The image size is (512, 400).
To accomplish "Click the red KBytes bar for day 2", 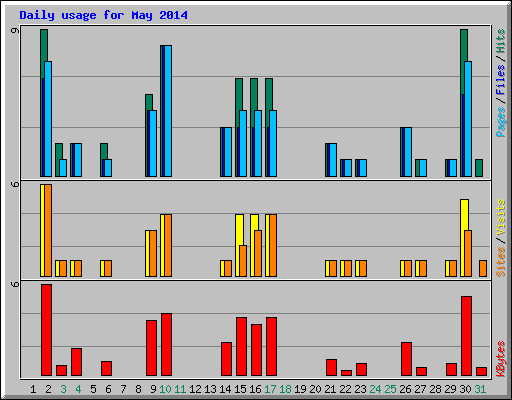I will tap(47, 330).
